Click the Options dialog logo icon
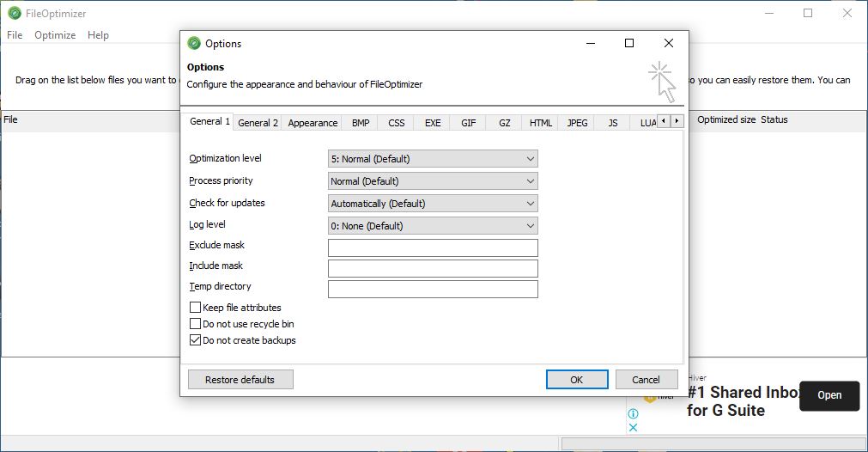Screen dimensions: 868x452 tap(194, 43)
